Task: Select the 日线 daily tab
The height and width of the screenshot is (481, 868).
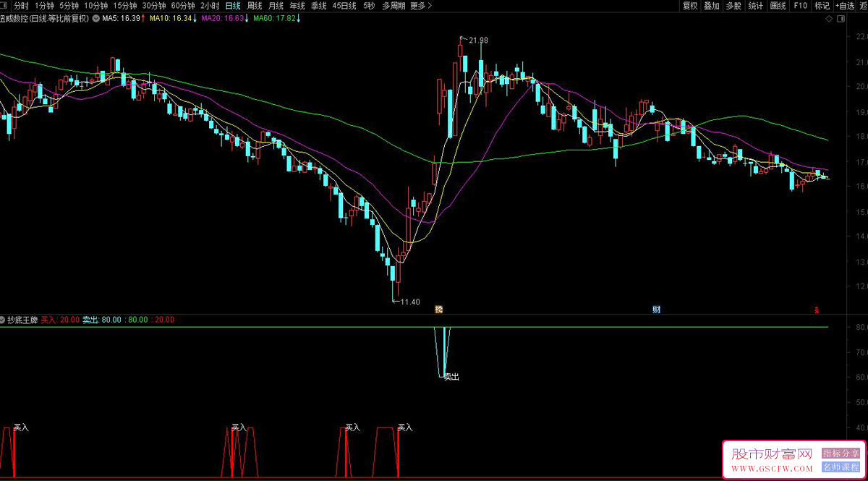Action: [x=233, y=6]
